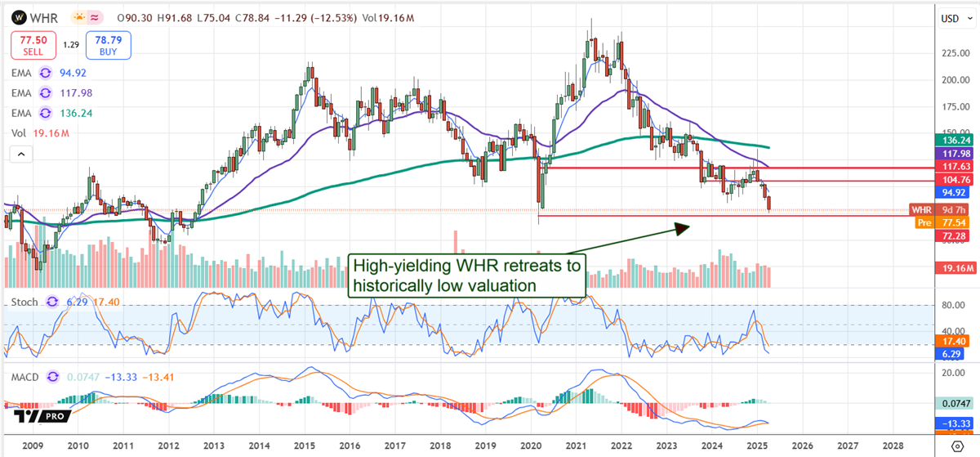Click the 2025 label on time axis

pos(757,445)
